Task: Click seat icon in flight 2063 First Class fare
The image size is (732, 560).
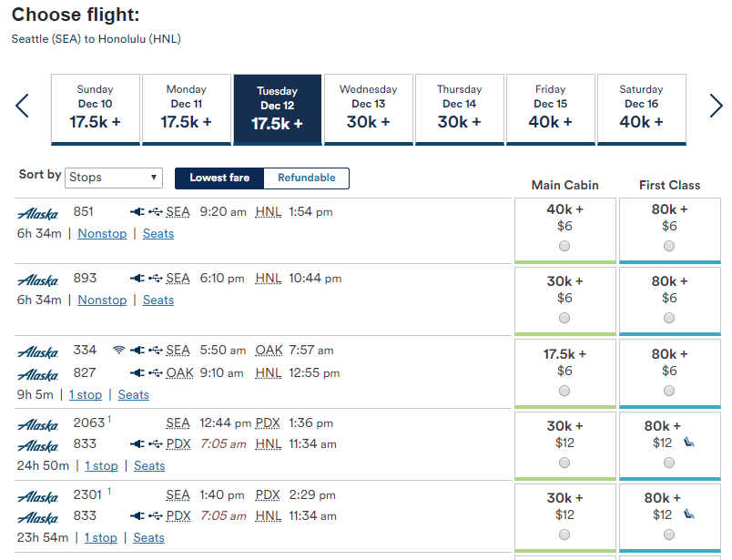Action: [x=688, y=443]
